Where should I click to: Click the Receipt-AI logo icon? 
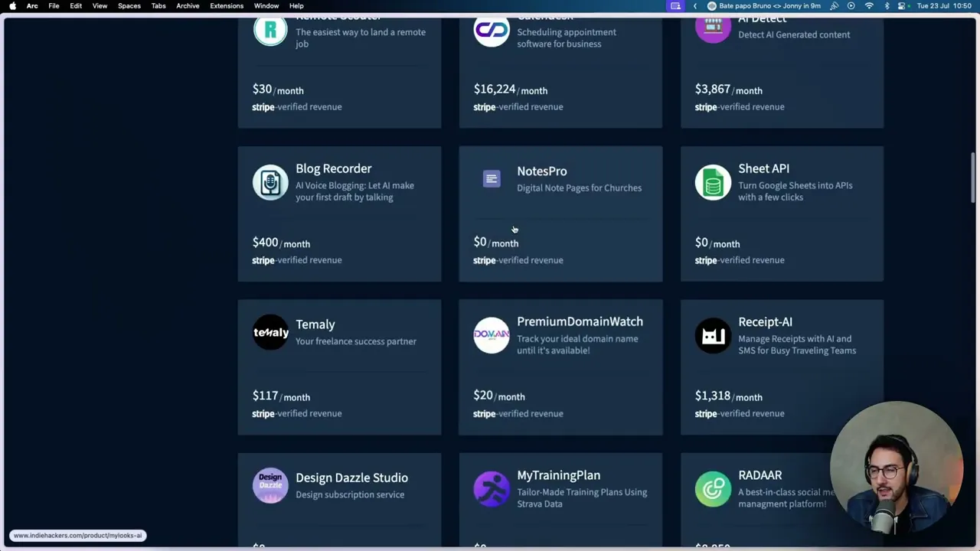[x=713, y=335]
